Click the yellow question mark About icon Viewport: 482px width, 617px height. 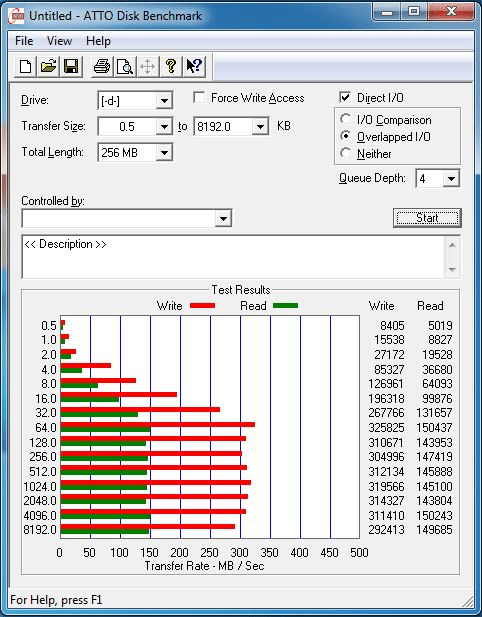coord(171,66)
